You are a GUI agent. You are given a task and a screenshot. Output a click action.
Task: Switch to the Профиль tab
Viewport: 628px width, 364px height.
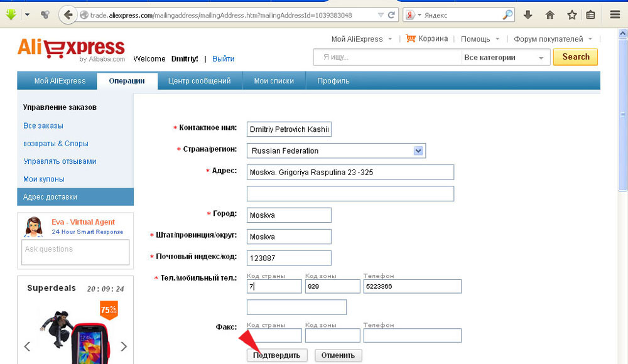pyautogui.click(x=333, y=80)
